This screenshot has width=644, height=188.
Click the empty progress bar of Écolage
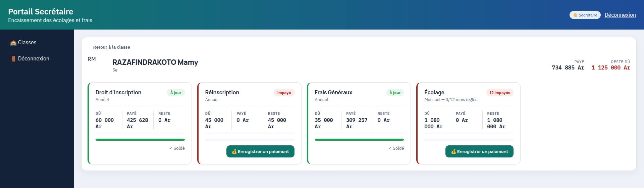[x=469, y=140]
